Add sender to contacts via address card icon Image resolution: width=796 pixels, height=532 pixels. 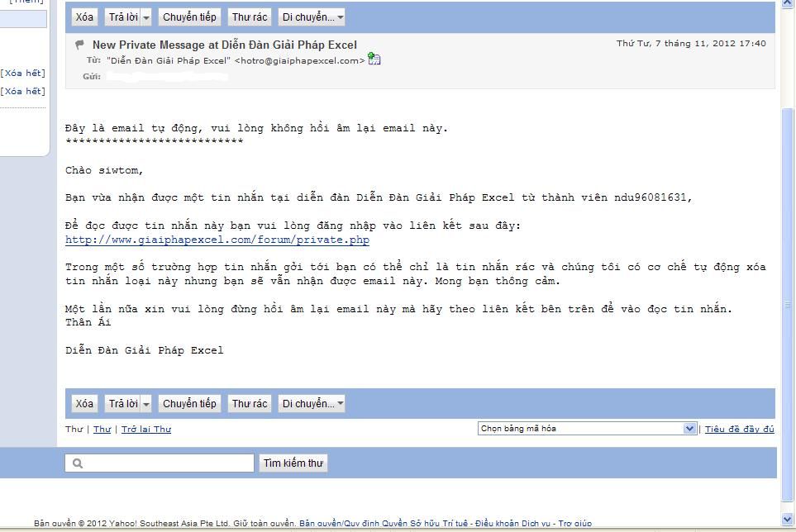click(374, 59)
